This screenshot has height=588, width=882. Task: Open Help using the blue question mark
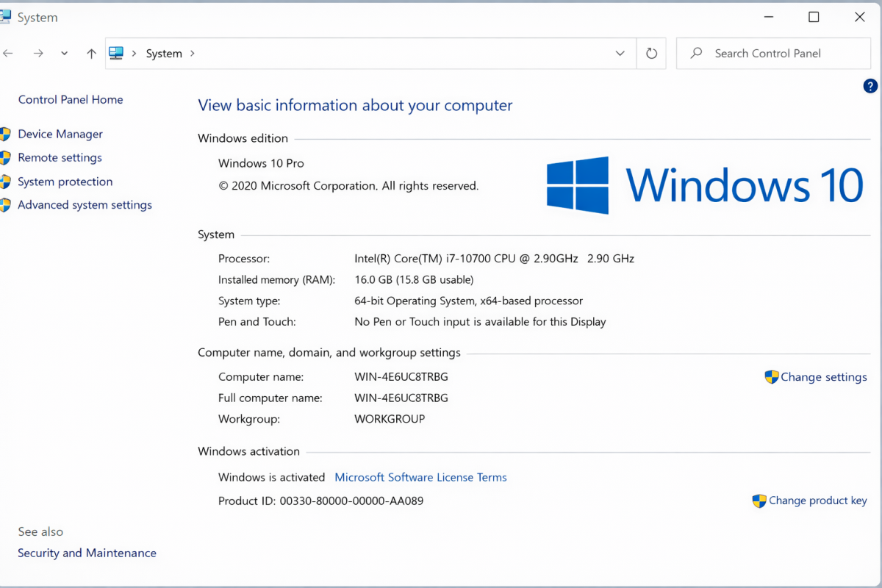[870, 86]
